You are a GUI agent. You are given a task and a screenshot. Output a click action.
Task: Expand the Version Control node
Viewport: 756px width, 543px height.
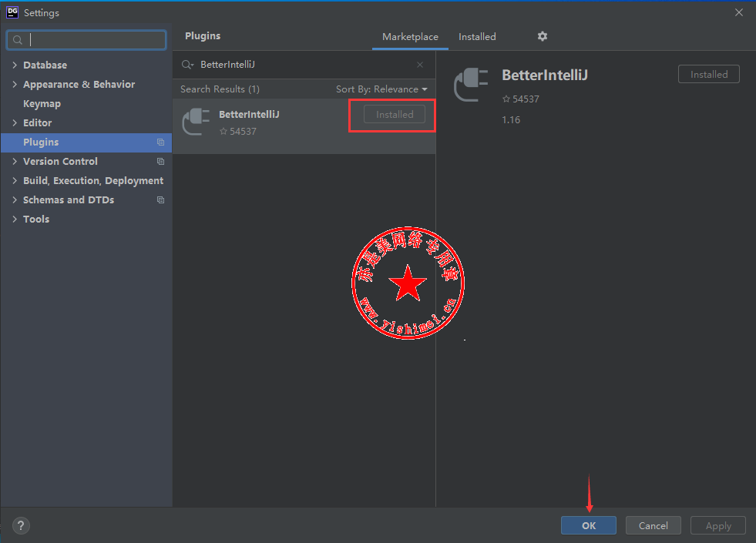point(15,162)
